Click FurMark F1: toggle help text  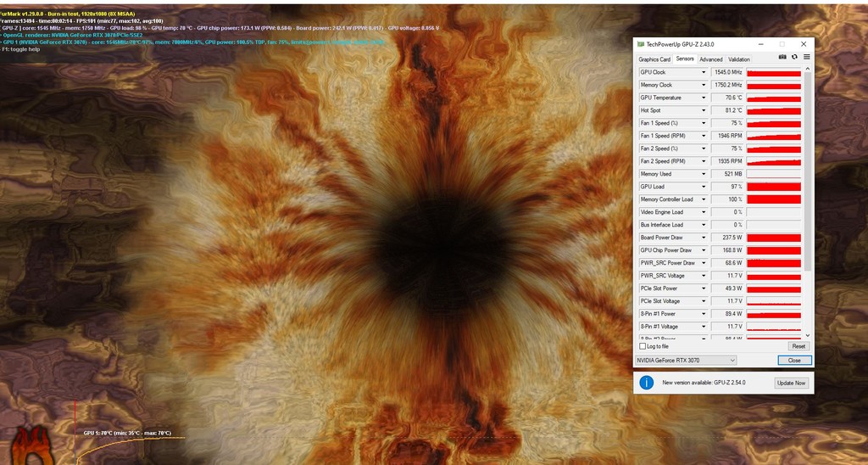[20, 49]
